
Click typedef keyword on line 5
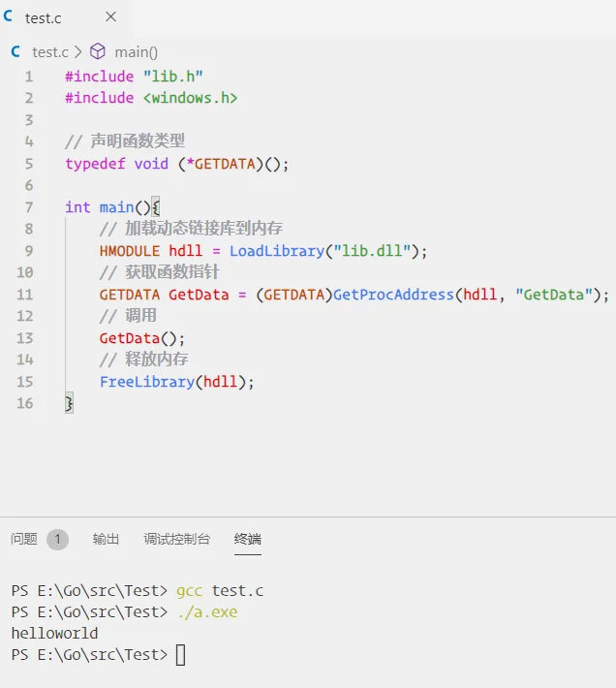pos(95,164)
